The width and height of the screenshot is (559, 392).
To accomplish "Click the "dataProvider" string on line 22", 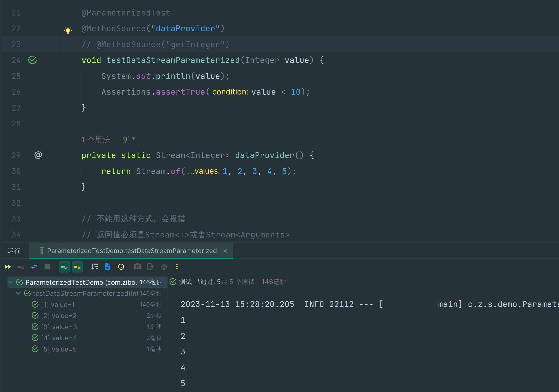I will coord(185,29).
